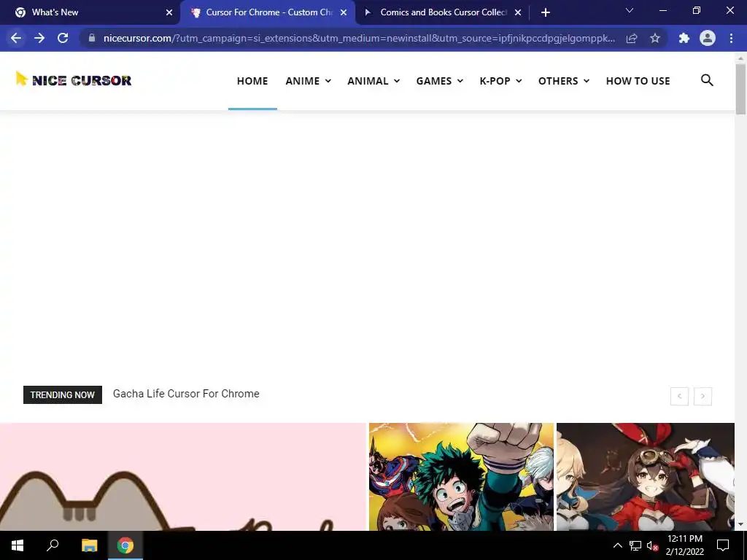Open the Windows Start menu
The height and width of the screenshot is (560, 747).
(18, 545)
